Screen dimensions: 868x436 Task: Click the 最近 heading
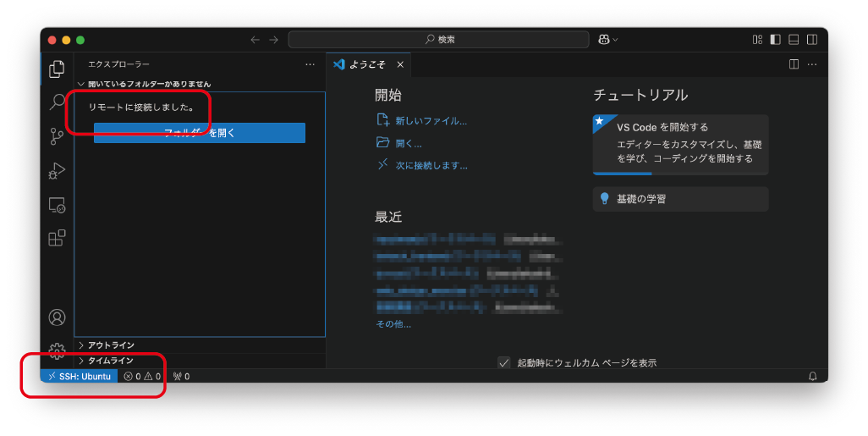coord(388,218)
